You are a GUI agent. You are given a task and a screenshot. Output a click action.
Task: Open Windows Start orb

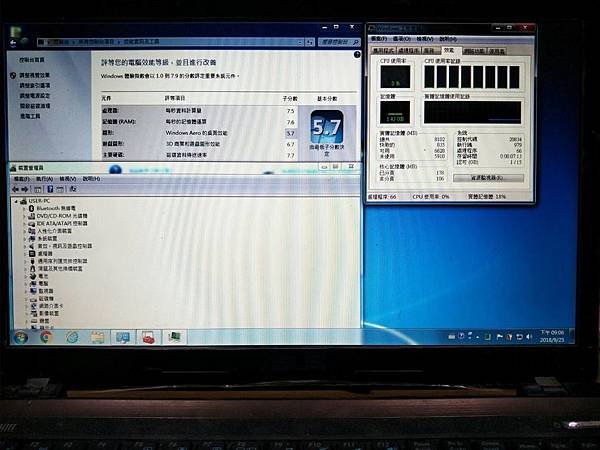(21, 338)
